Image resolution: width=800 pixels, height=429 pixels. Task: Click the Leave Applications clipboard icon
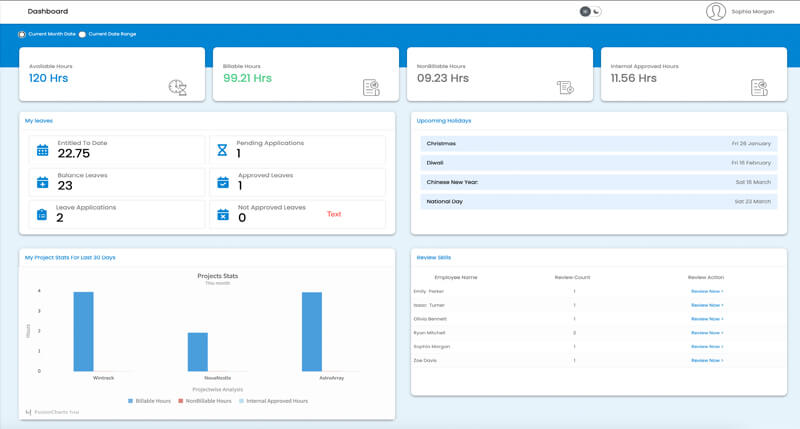point(42,214)
